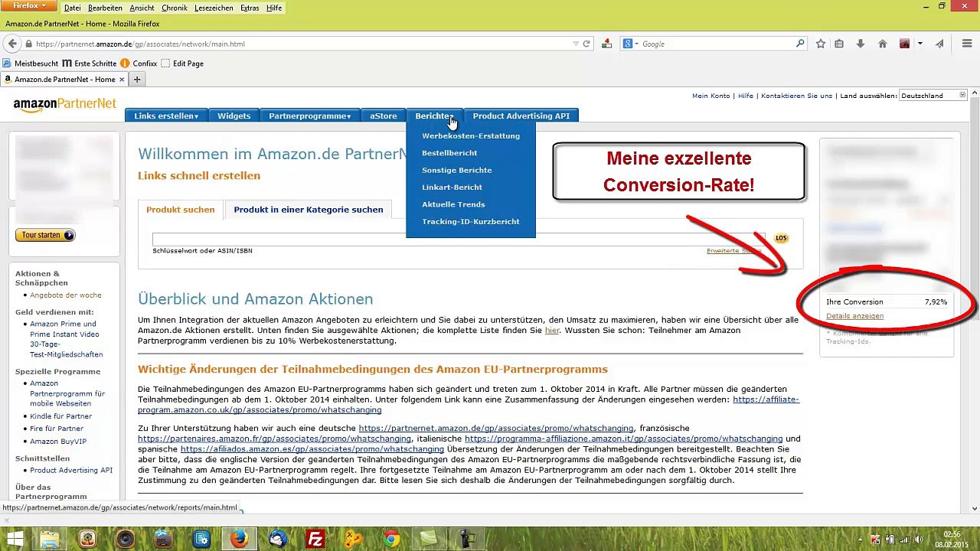Open the Edit Page bookmarklet
This screenshot has width=980, height=551.
[x=182, y=64]
